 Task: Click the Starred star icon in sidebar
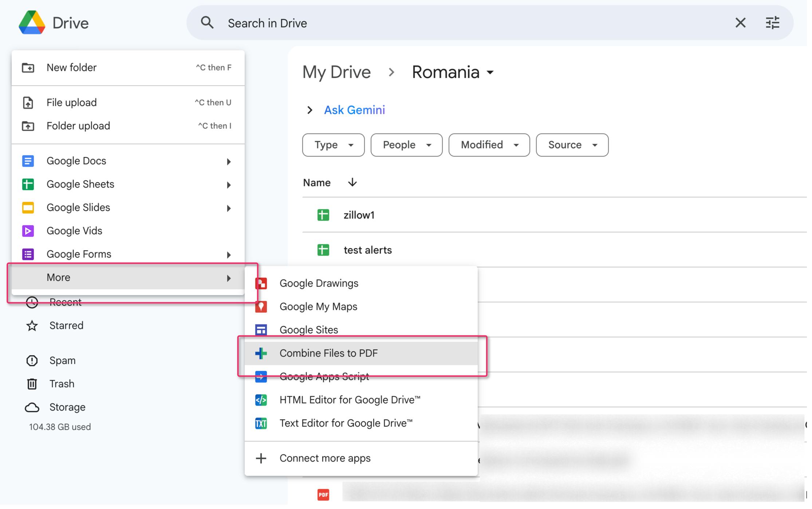click(x=32, y=326)
